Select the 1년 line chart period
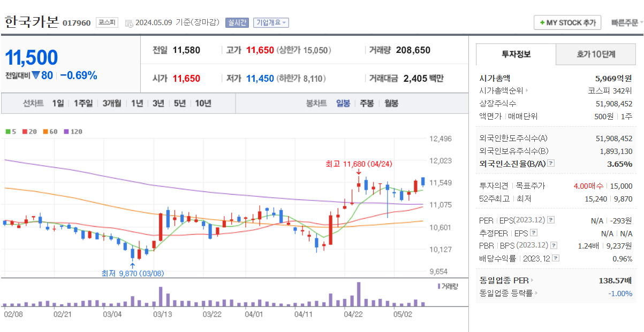This screenshot has width=644, height=332. coord(137,103)
